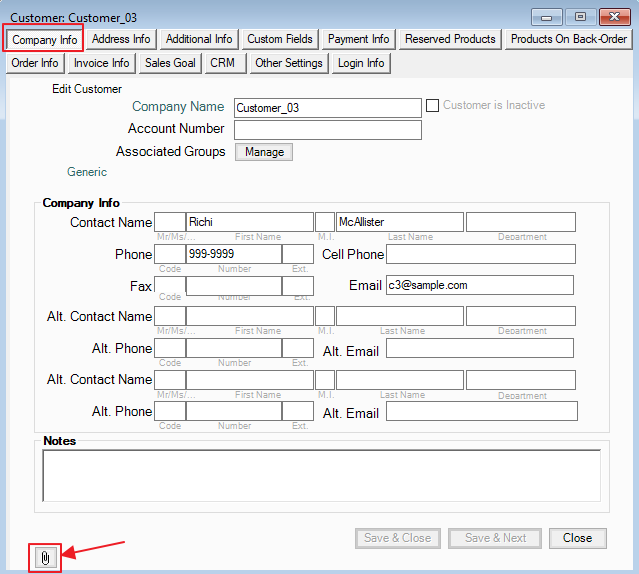Maximize the Customer window

[579, 16]
